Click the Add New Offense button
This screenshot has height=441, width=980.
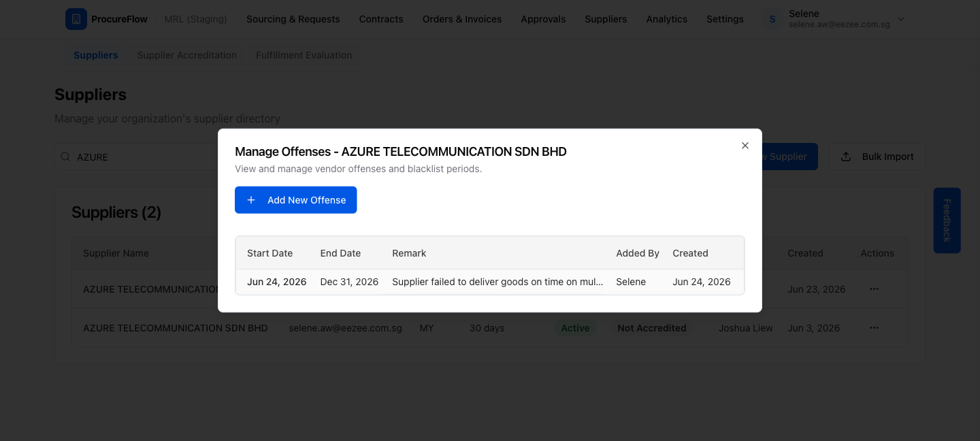pyautogui.click(x=296, y=200)
